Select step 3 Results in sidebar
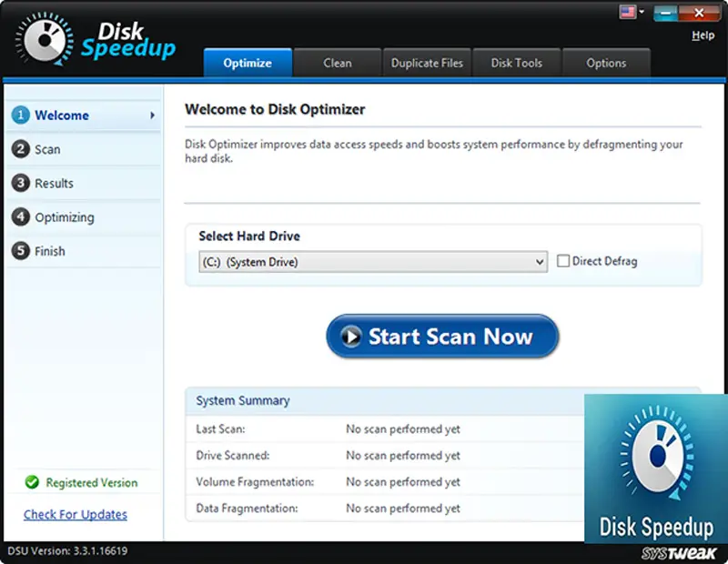This screenshot has height=564, width=728. [84, 184]
